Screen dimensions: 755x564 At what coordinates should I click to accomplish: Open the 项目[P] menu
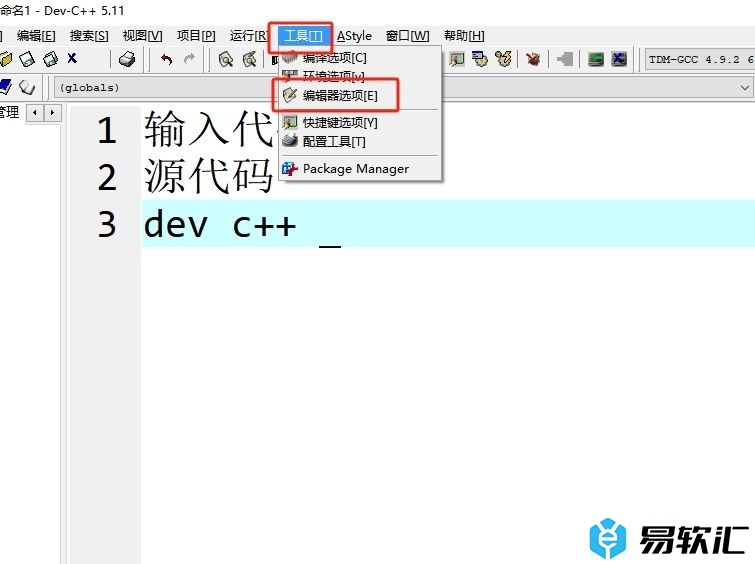coord(196,36)
